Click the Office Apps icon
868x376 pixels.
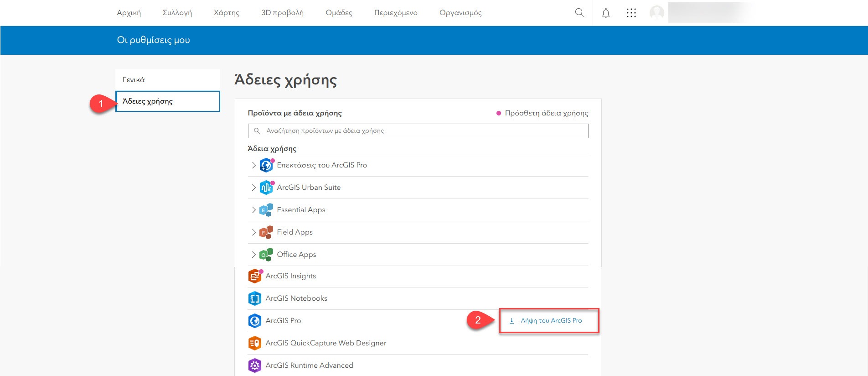click(x=266, y=255)
